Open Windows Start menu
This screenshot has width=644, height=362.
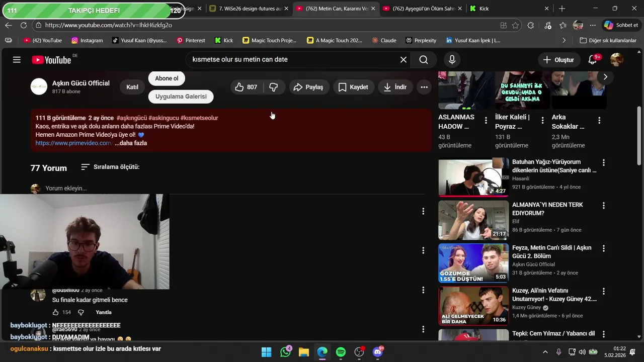coord(267,352)
